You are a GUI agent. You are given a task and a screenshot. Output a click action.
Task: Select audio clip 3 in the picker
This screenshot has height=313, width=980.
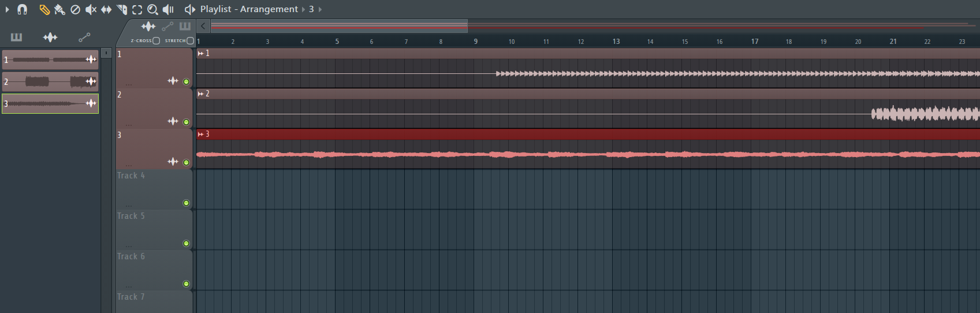coord(50,103)
